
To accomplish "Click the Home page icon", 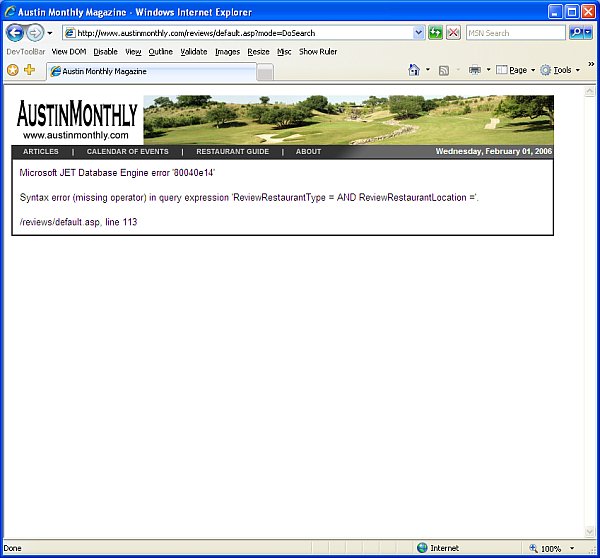I will tap(414, 70).
